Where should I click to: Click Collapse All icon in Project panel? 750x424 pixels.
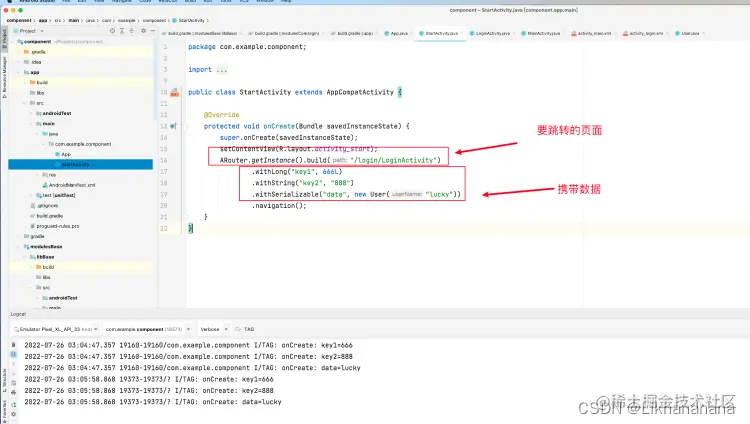pyautogui.click(x=132, y=31)
